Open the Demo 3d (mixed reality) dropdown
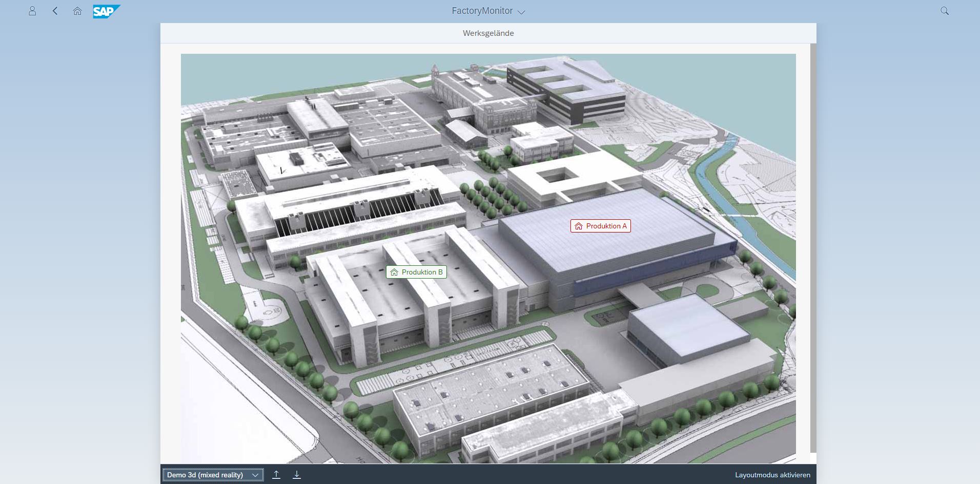This screenshot has width=980, height=484. click(x=205, y=475)
